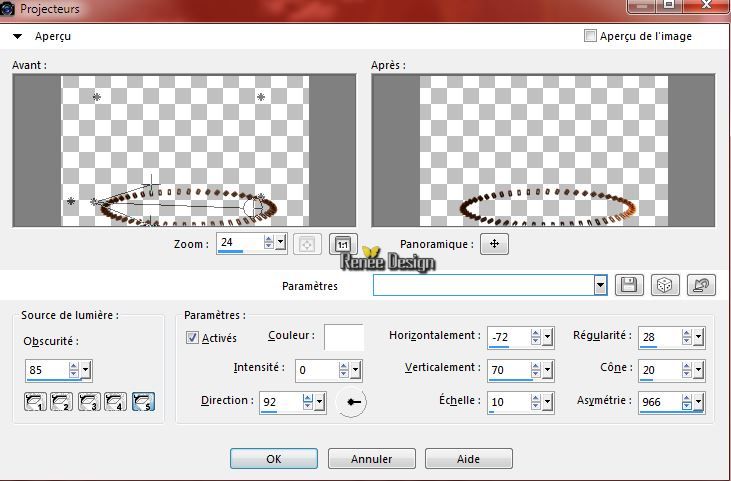Open the Direction slider dropdown

320,402
